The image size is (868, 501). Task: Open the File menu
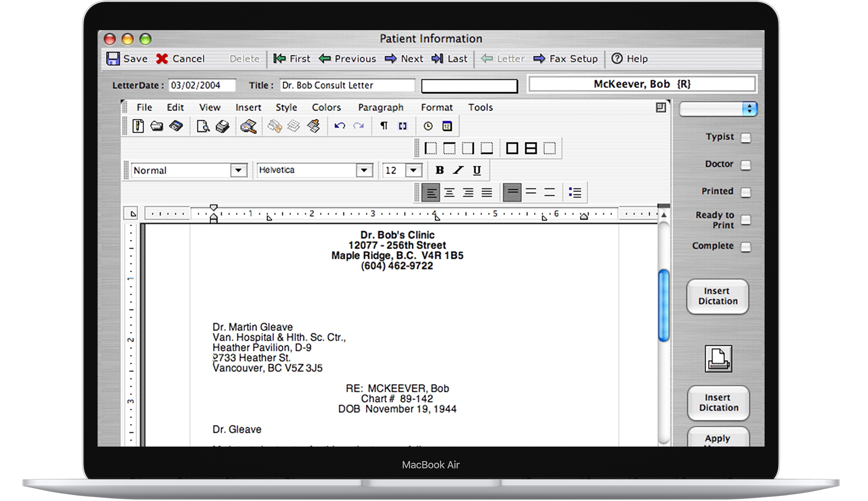pos(144,107)
